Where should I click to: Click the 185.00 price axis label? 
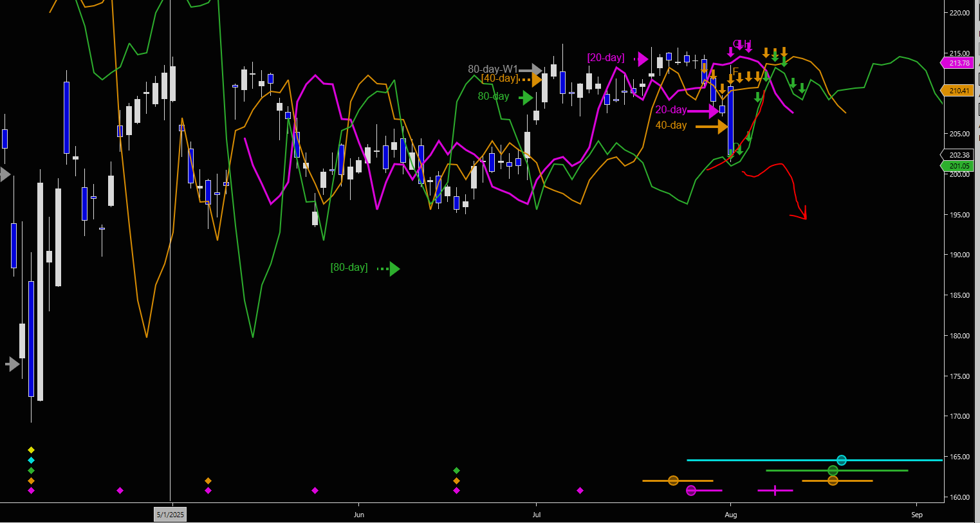point(959,295)
